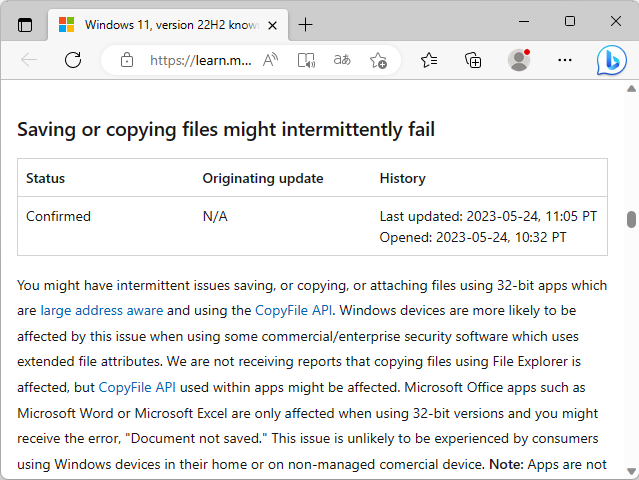Click the Translate page icon
The height and width of the screenshot is (480, 639).
point(342,60)
